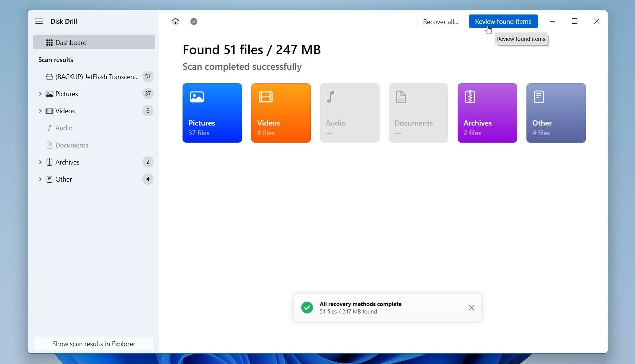Click the zip icon on the Archives card

[470, 97]
